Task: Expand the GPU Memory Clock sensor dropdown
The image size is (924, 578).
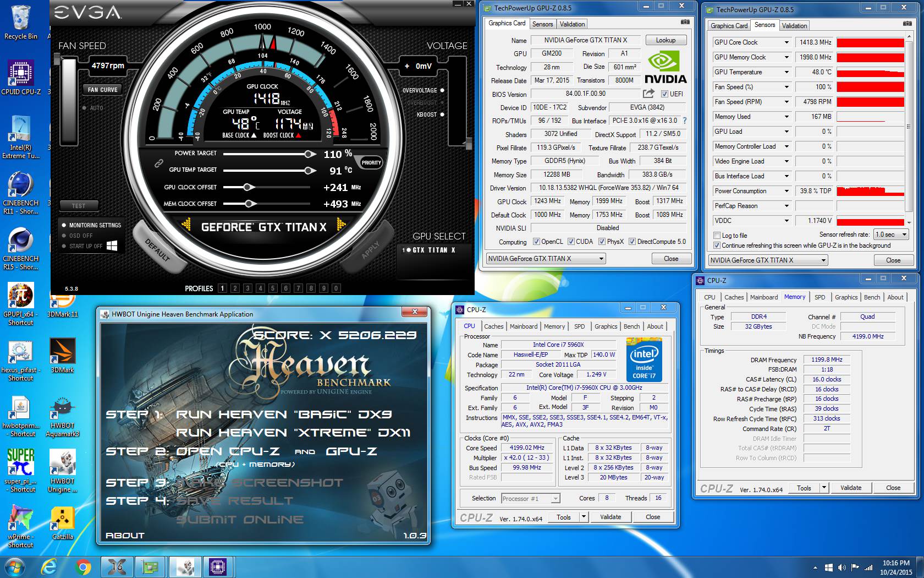Action: click(x=787, y=57)
